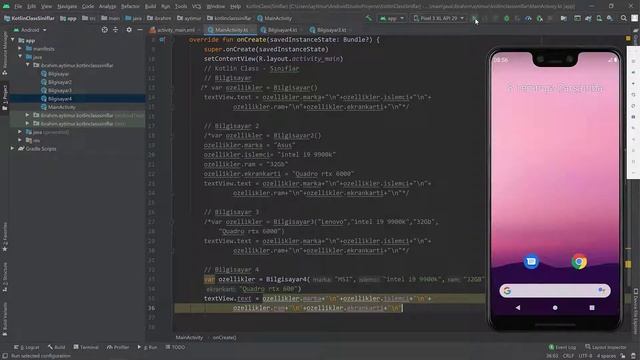Click the Profile app toolbar icon
This screenshot has height=360, width=640.
[x=528, y=18]
